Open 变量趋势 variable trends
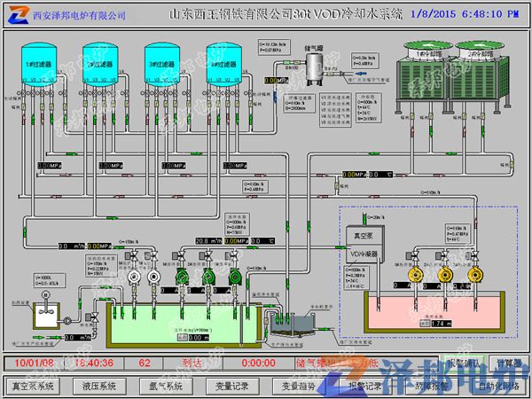532x399 pixels. click(x=295, y=386)
